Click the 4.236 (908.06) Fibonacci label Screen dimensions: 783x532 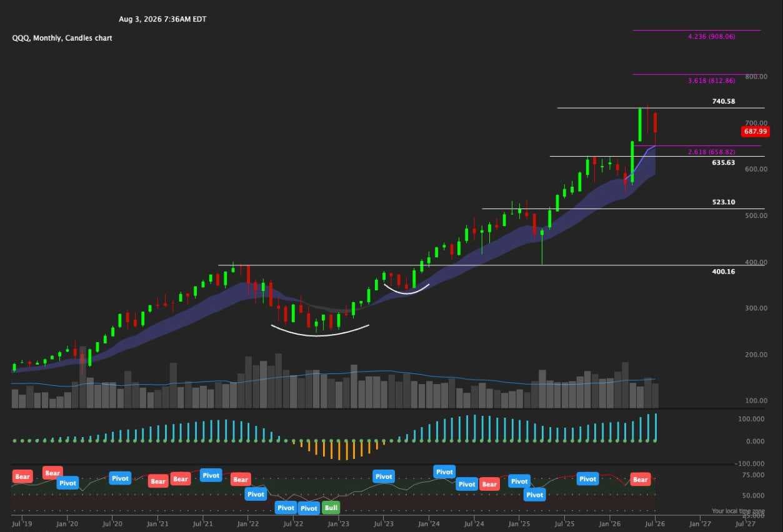point(711,37)
